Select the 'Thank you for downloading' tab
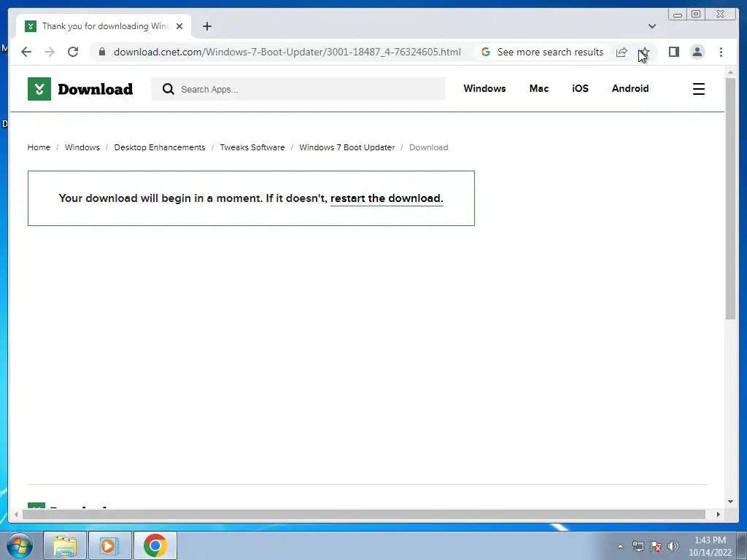The width and height of the screenshot is (747, 560). pos(104,26)
